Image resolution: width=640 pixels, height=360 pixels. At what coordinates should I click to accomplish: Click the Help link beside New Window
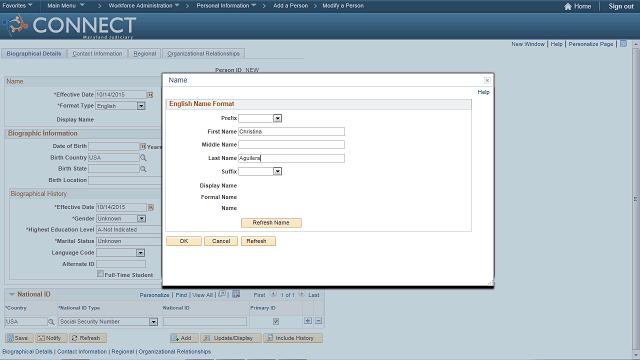click(556, 44)
